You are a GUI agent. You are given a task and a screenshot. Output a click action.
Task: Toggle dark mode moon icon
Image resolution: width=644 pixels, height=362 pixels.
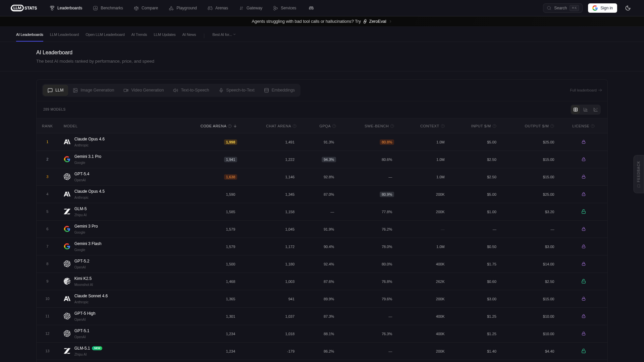628,8
